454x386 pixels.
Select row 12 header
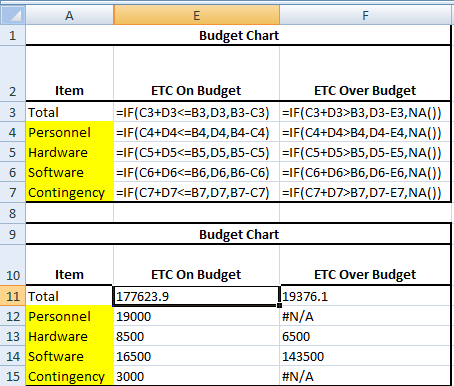click(13, 316)
